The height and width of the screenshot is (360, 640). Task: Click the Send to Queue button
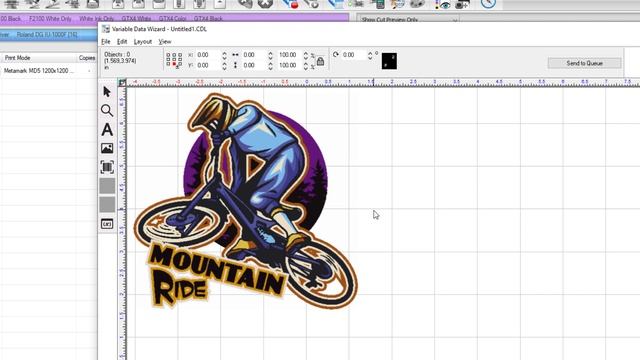584,63
